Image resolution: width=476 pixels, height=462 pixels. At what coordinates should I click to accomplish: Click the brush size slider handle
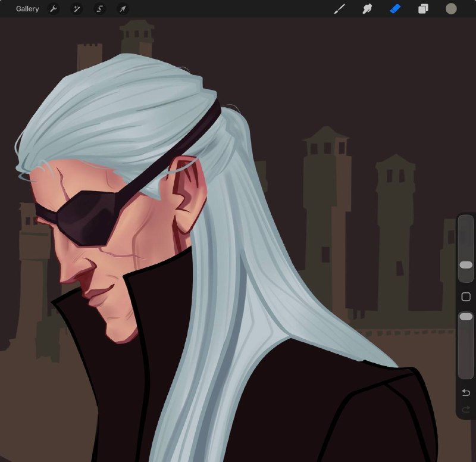tap(466, 265)
